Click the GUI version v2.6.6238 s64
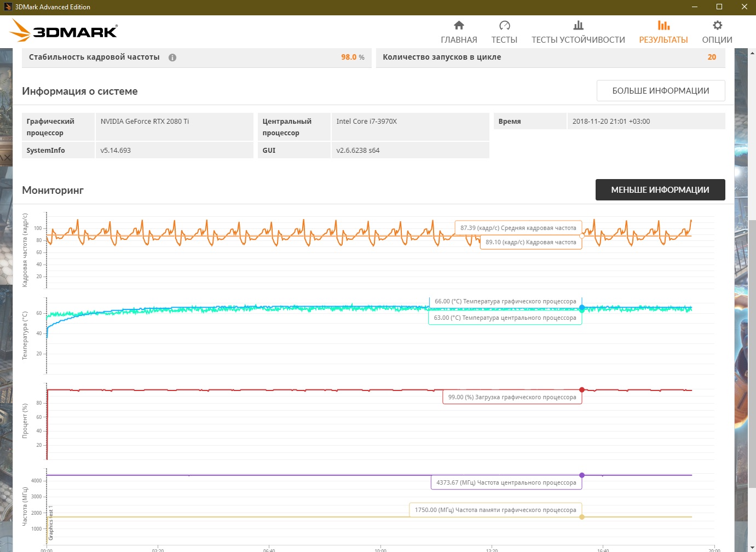Viewport: 756px width, 552px height. tap(357, 151)
